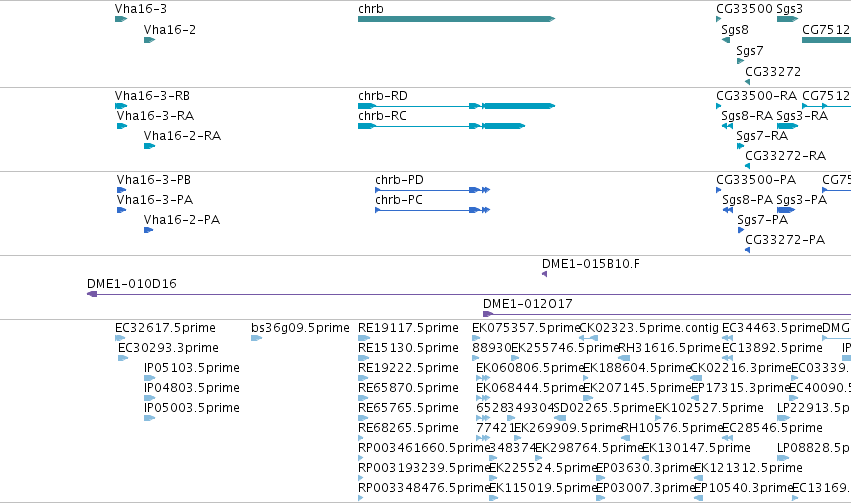Click the Vha16-3-RB transcript glyph
Screen dimensions: 851x503
(x=121, y=106)
